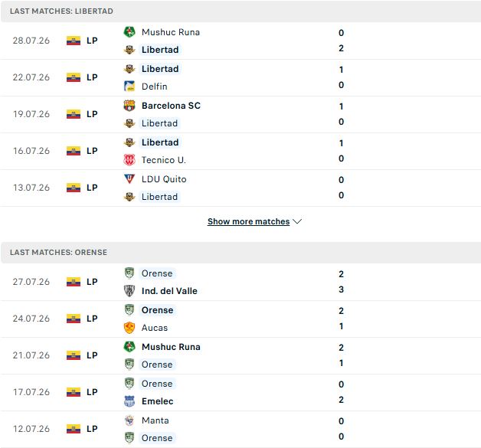The height and width of the screenshot is (448, 481).
Task: Click the Orense crest in 27.07.26 match
Action: [x=129, y=273]
